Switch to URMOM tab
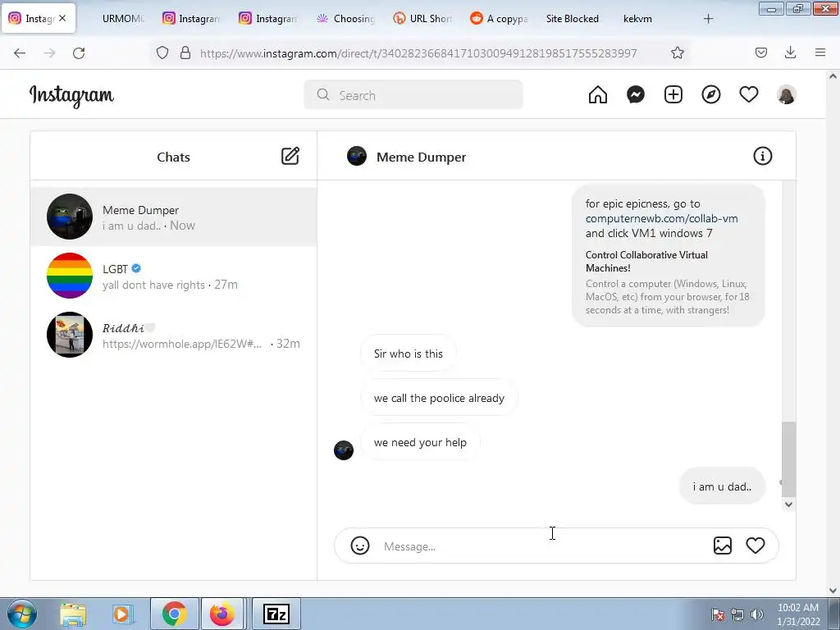The width and height of the screenshot is (840, 630). point(123,19)
